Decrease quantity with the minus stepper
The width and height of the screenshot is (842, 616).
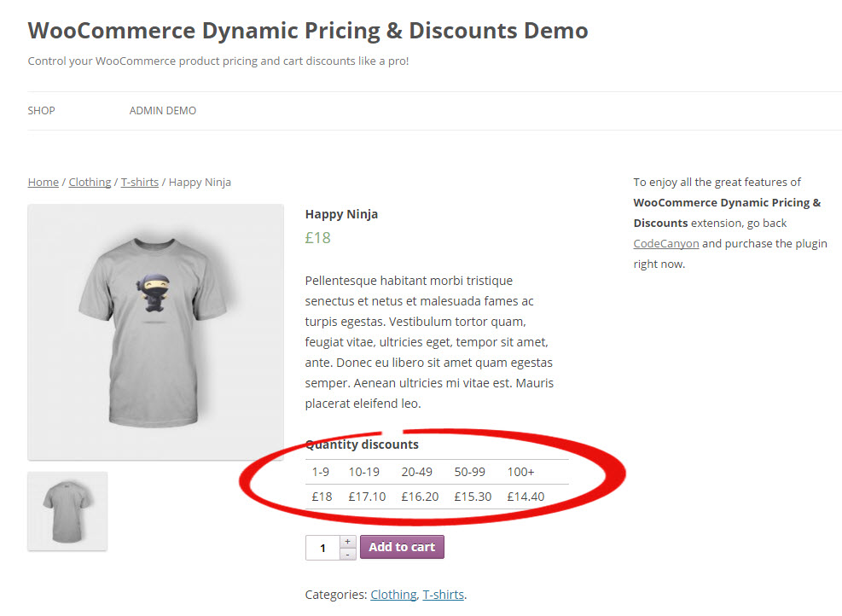[348, 554]
